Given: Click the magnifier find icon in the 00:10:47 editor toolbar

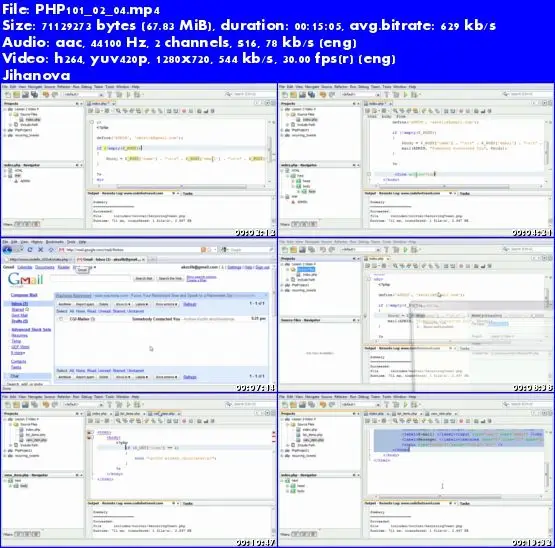Looking at the screenshot, I should (x=118, y=421).
